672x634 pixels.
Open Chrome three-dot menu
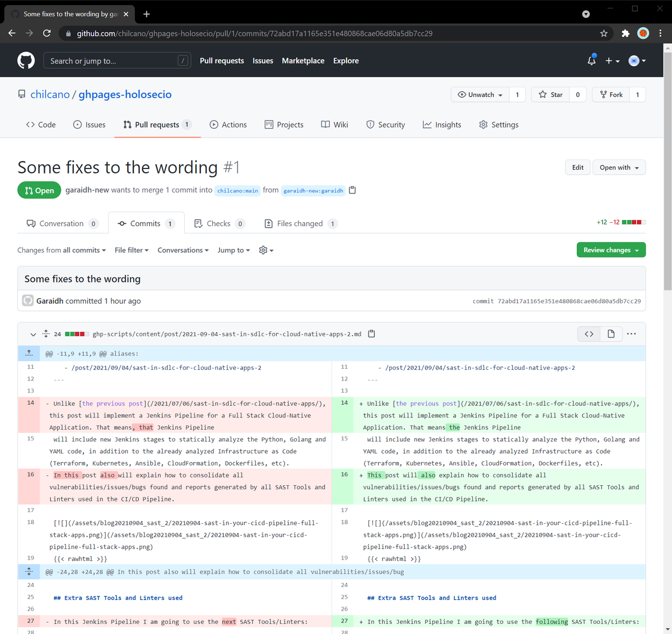coord(661,34)
